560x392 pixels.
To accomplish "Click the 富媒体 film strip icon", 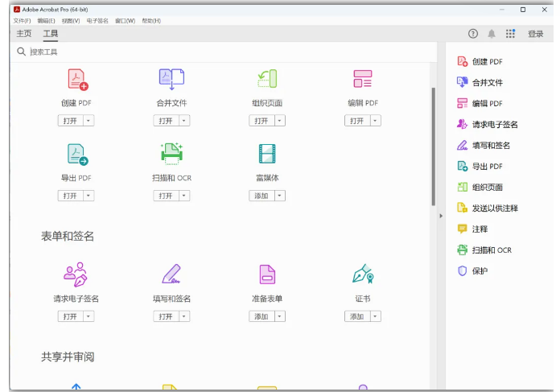I will point(267,154).
